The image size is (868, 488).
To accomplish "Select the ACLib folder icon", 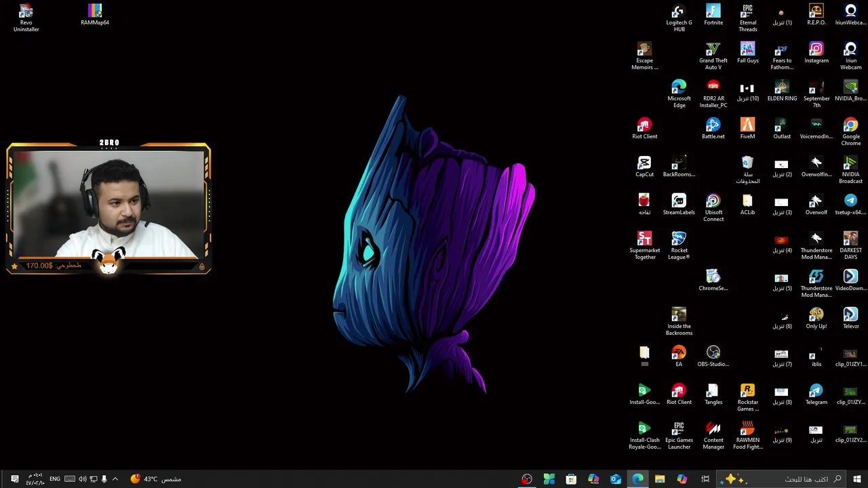I will (x=747, y=205).
